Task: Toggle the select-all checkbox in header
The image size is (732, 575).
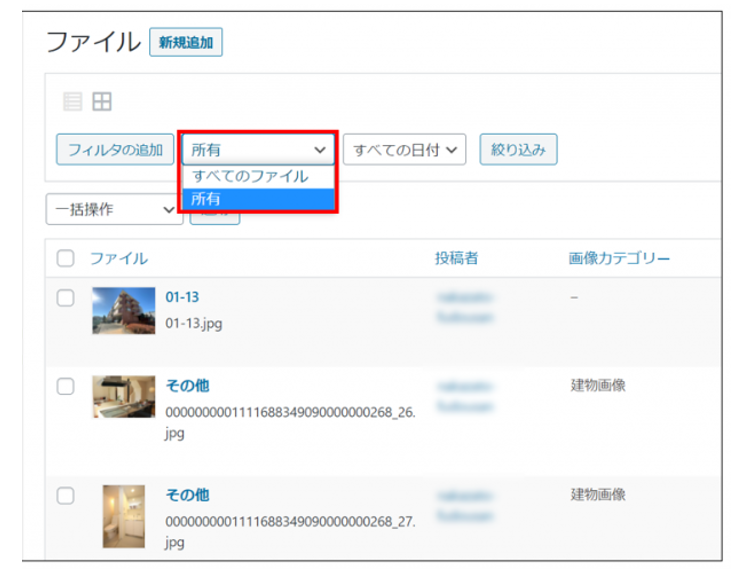Action: tap(66, 259)
